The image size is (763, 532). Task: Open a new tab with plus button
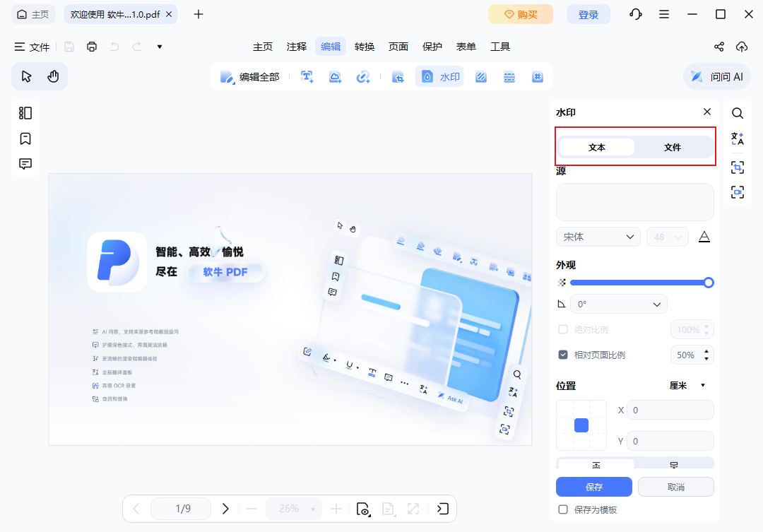(x=198, y=14)
